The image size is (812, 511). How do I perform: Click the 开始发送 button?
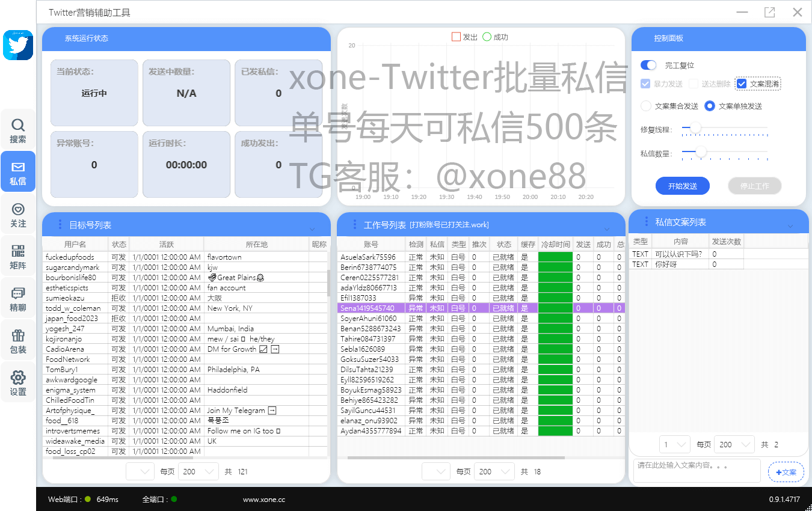682,186
